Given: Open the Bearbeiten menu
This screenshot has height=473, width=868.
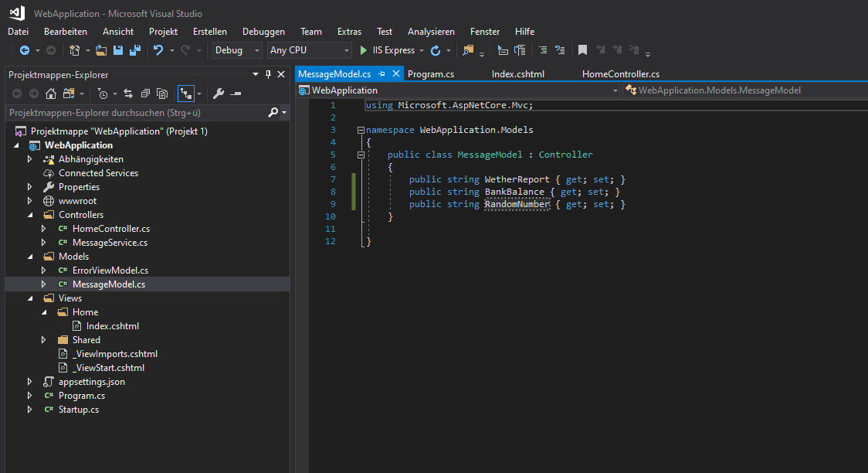Looking at the screenshot, I should [x=66, y=32].
